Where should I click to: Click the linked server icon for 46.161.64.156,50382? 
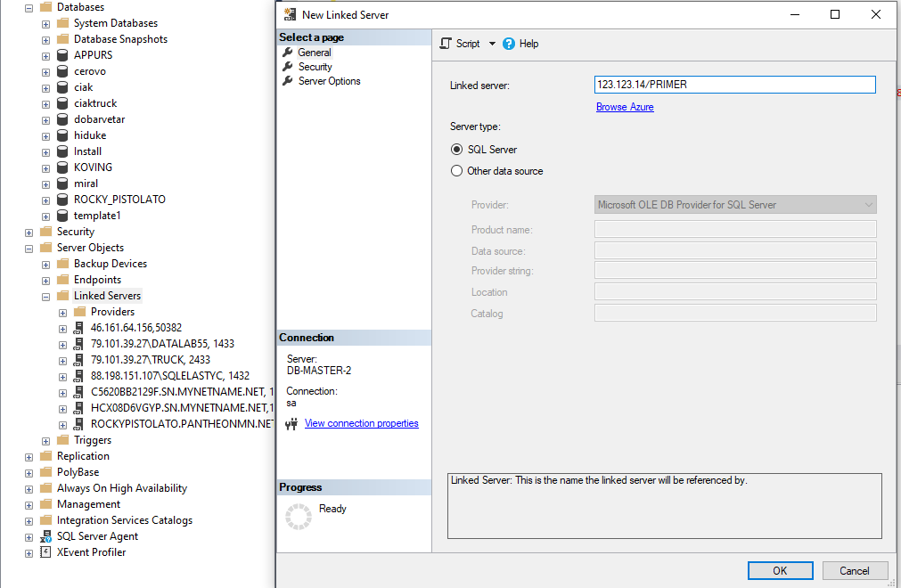pos(78,329)
